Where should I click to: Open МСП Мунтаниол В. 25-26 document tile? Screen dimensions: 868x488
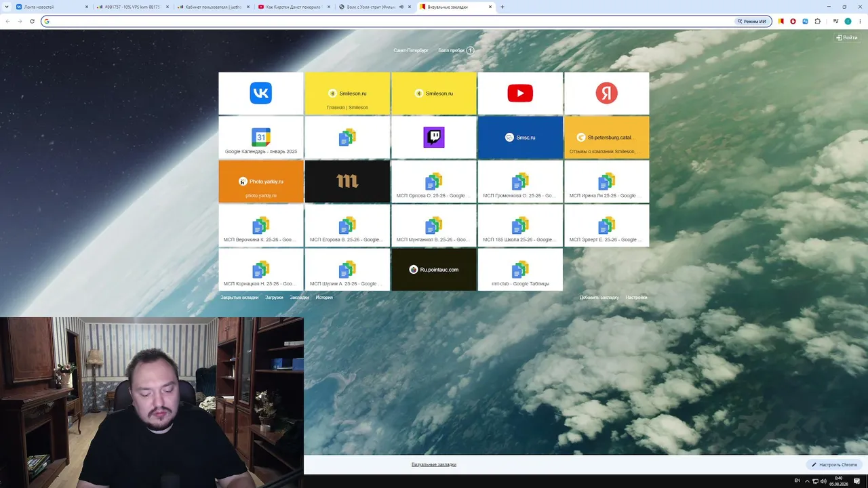[434, 226]
